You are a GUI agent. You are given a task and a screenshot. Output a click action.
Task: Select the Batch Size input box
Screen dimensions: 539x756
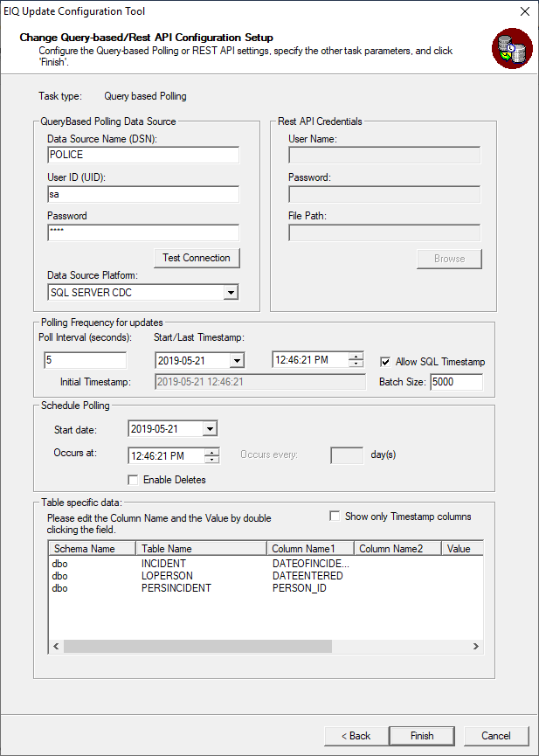pos(456,382)
